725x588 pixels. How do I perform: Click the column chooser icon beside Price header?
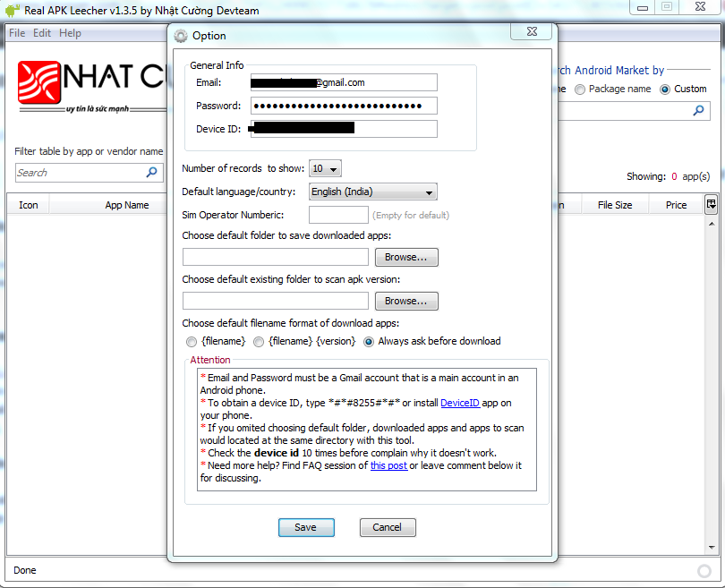[x=712, y=204]
